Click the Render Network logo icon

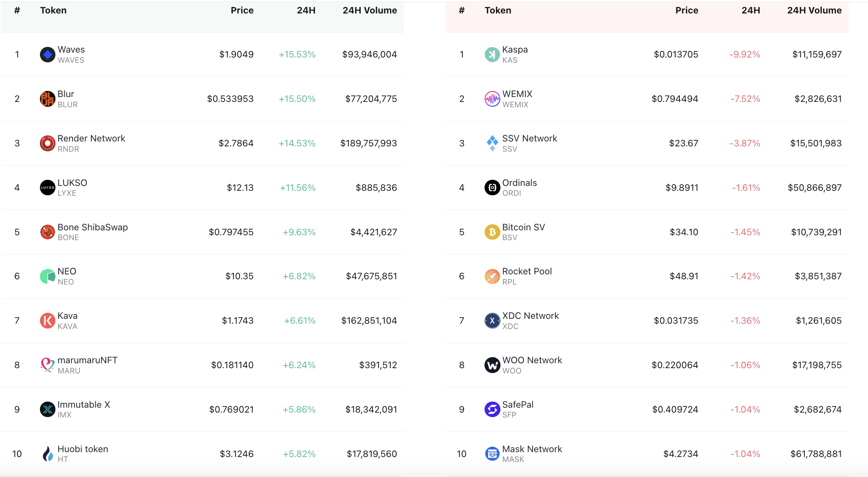click(x=48, y=144)
